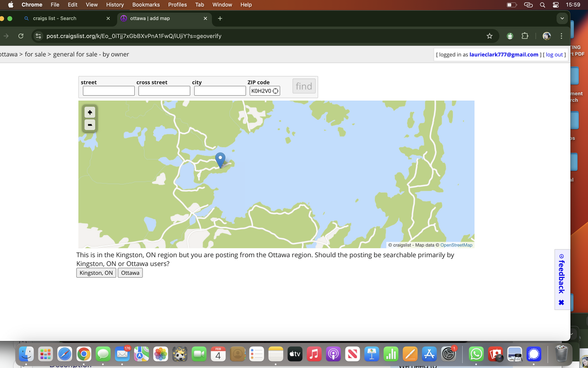Screen dimensions: 588x368
Task: Open Control Center in the menu bar
Action: coord(556,5)
